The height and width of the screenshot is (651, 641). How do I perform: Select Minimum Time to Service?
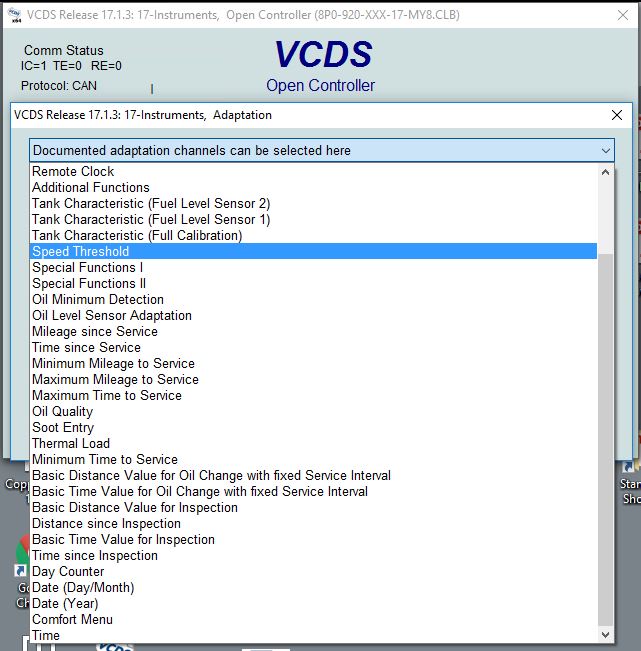click(313, 460)
